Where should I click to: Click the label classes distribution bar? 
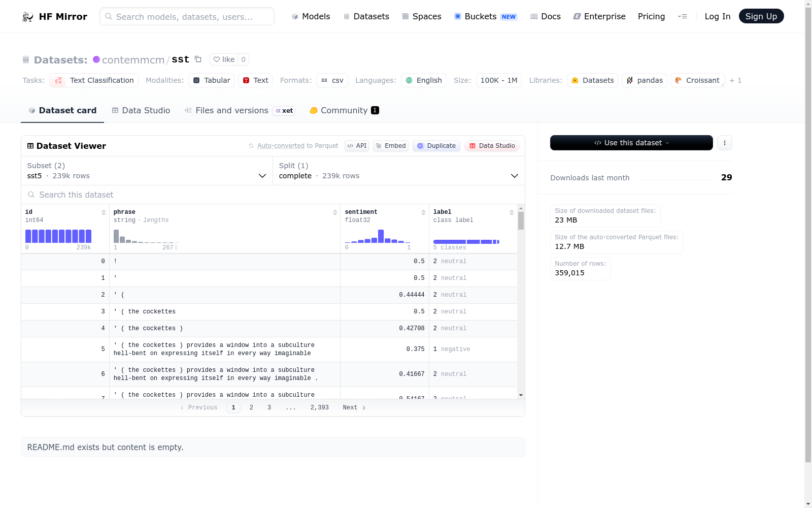[x=466, y=242]
